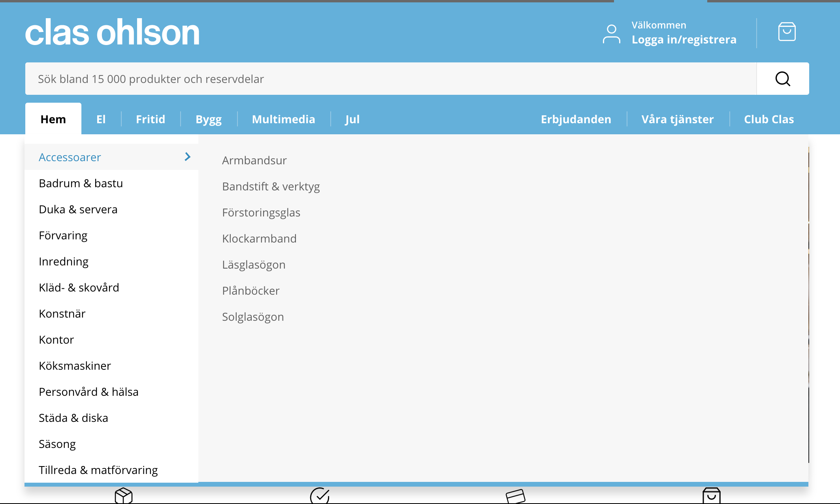Expand Accessoarer chevron arrow

pos(188,157)
